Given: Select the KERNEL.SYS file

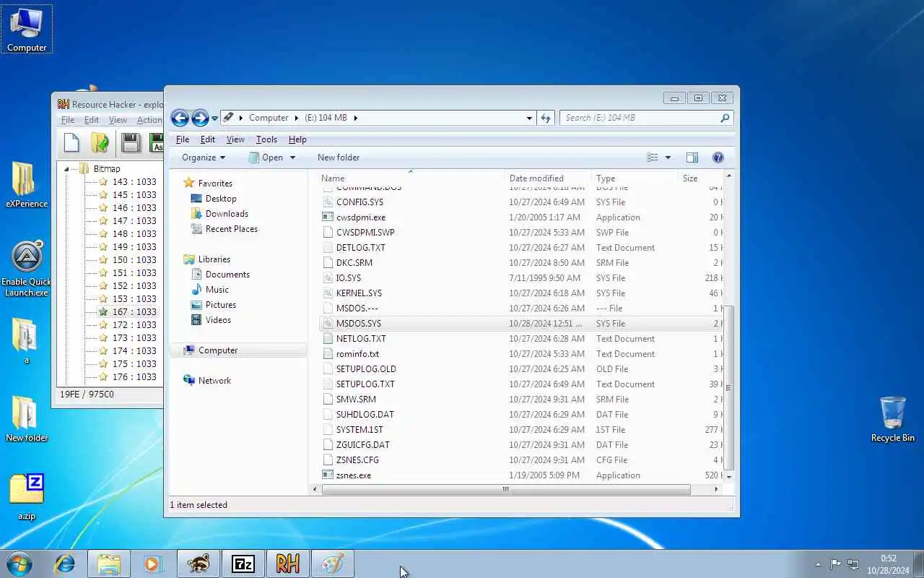Looking at the screenshot, I should tap(359, 293).
